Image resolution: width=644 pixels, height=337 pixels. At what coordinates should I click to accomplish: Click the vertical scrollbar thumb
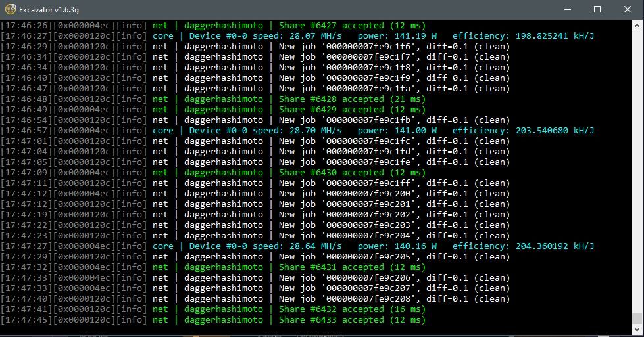tap(637, 319)
